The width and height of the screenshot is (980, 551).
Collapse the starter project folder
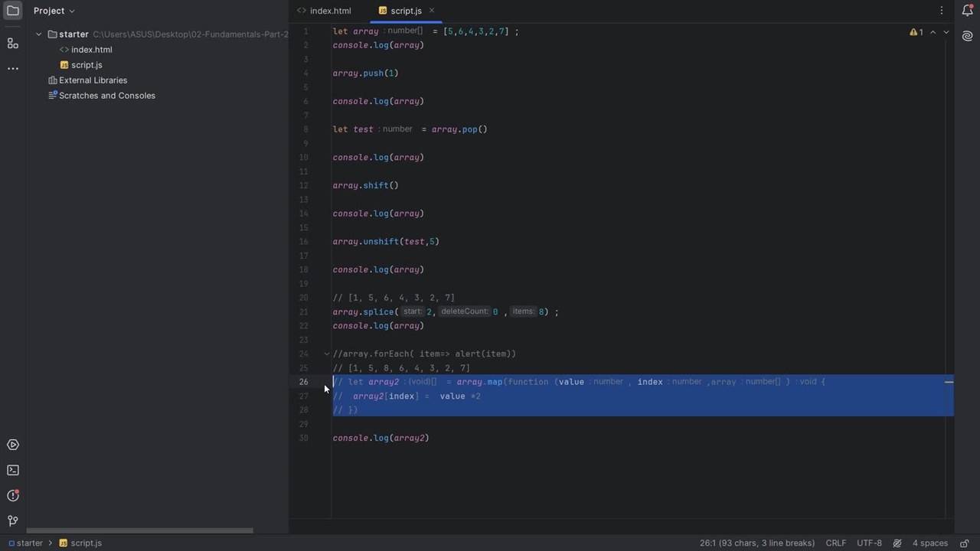click(x=39, y=34)
